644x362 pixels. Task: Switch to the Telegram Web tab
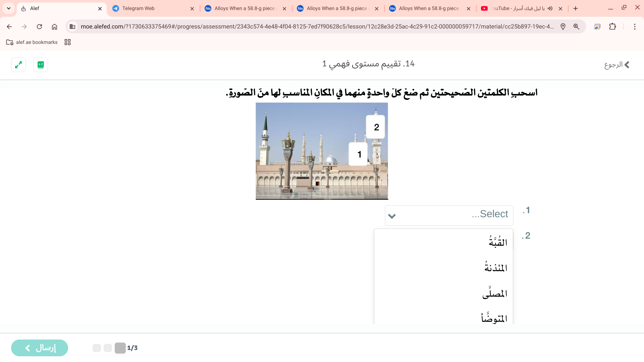pyautogui.click(x=153, y=8)
